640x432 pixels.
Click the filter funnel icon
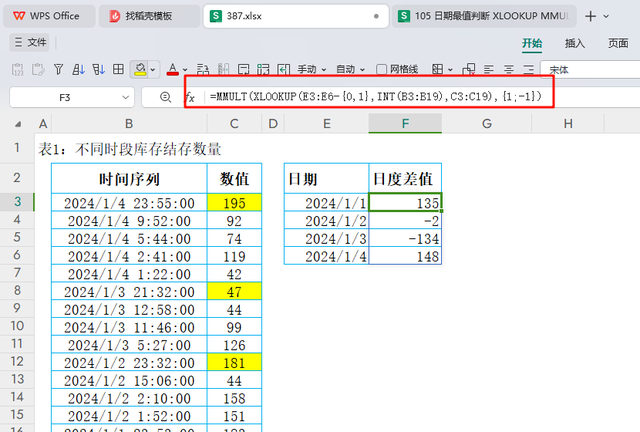(58, 69)
